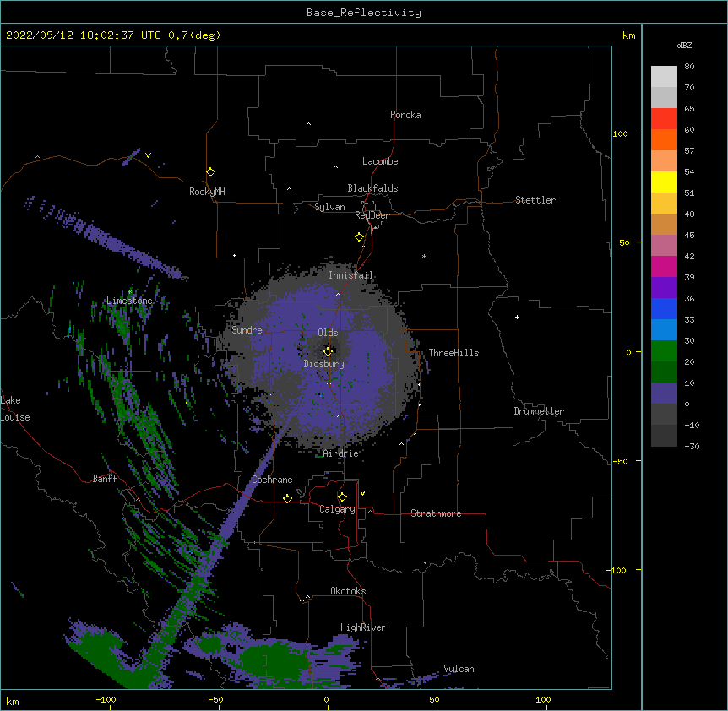Click the Ponoka city label

(x=405, y=115)
